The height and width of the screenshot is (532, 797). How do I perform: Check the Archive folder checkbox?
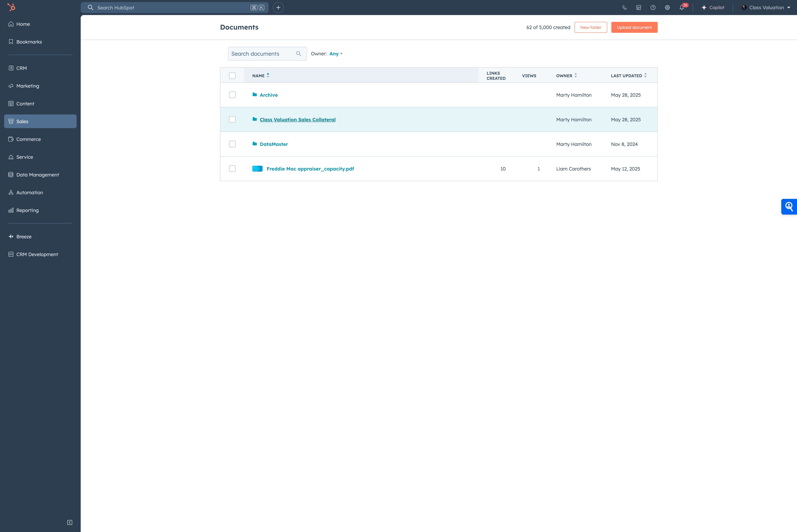[232, 95]
